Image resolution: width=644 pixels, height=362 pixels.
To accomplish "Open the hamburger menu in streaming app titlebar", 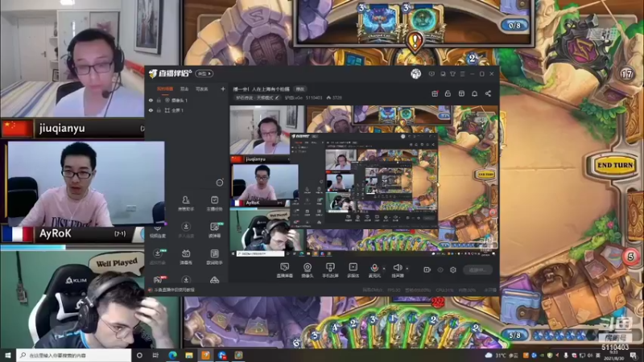I will (462, 74).
